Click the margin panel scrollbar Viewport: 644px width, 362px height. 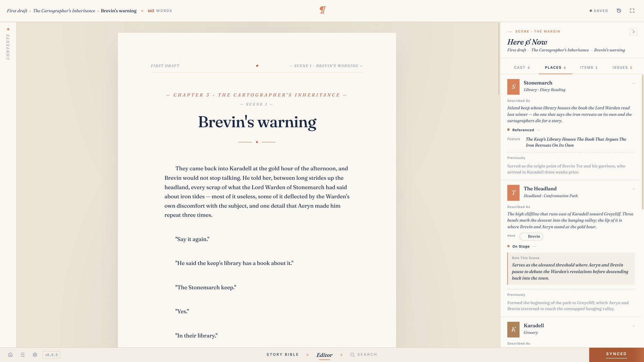(642, 142)
